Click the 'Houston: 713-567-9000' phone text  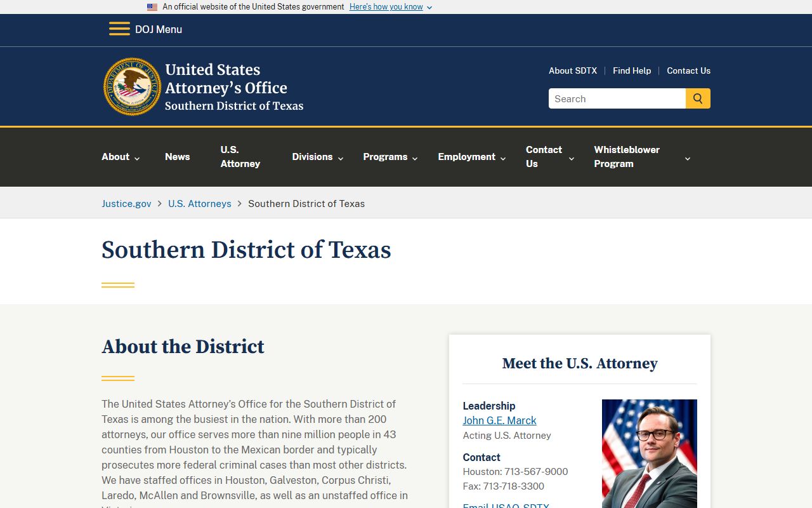515,472
